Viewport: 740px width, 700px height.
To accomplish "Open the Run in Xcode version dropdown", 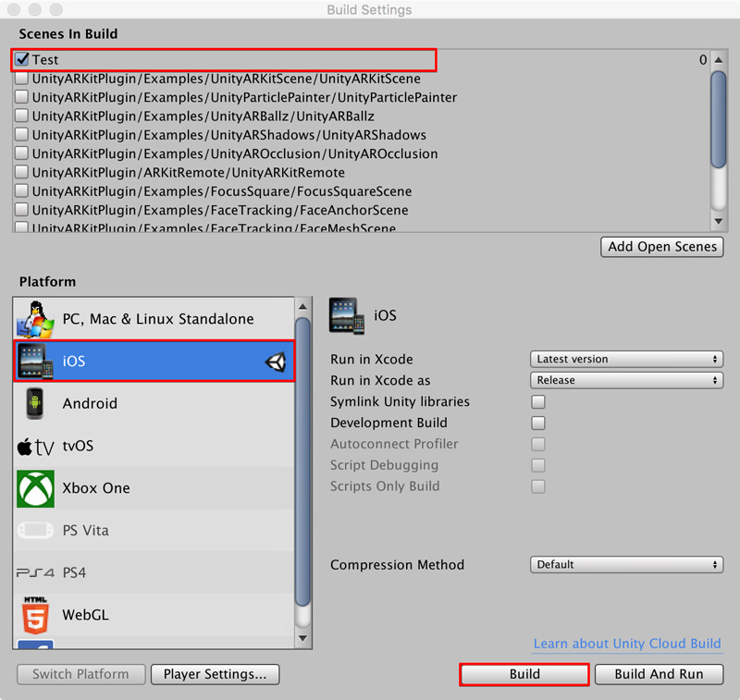I will pyautogui.click(x=627, y=359).
